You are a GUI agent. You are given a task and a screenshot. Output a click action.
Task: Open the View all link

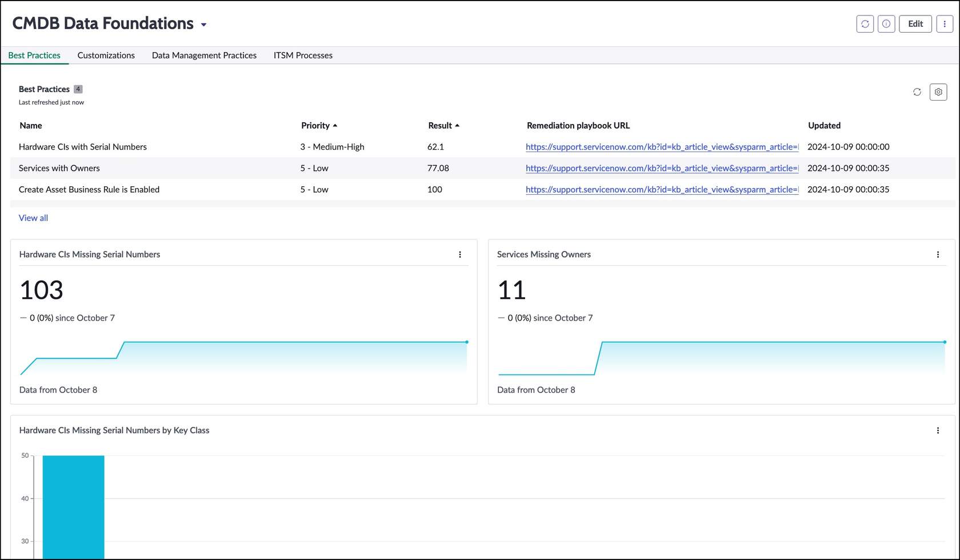[33, 218]
